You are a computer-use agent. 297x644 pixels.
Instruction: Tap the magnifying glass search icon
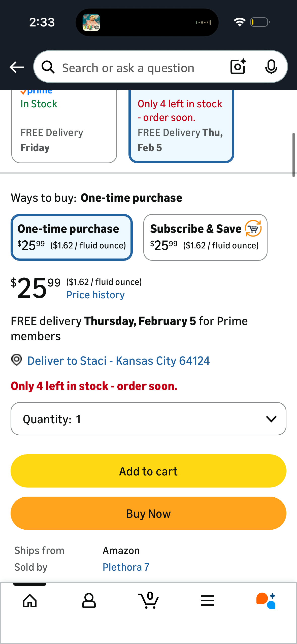point(48,67)
